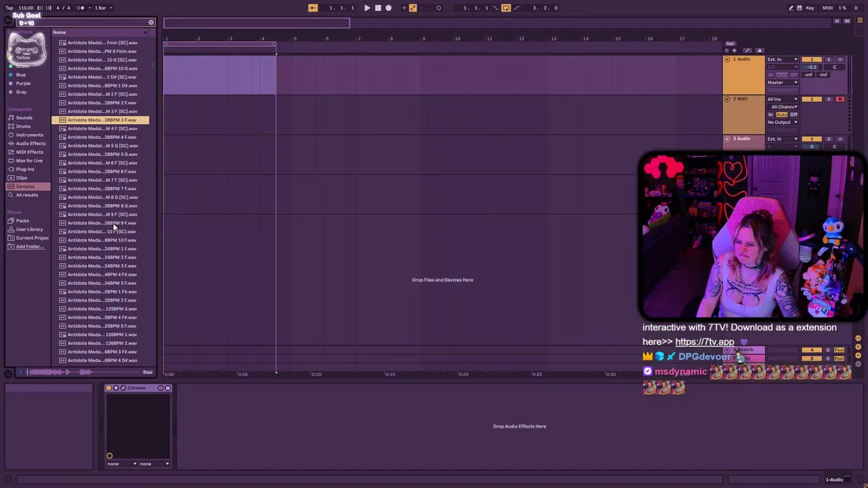Open User Library in Places
868x488 pixels.
point(29,229)
